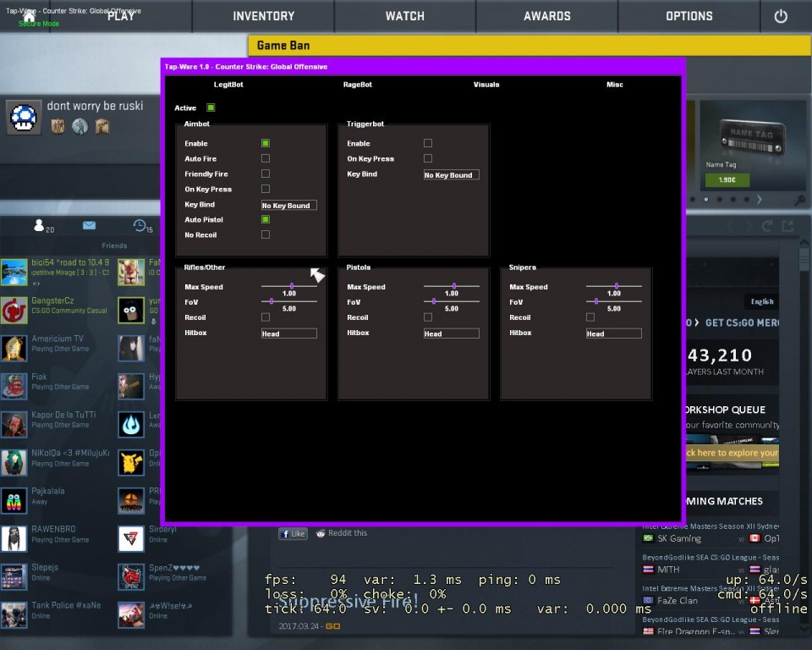Open RAWENBRO friend avatar

pos(14,539)
